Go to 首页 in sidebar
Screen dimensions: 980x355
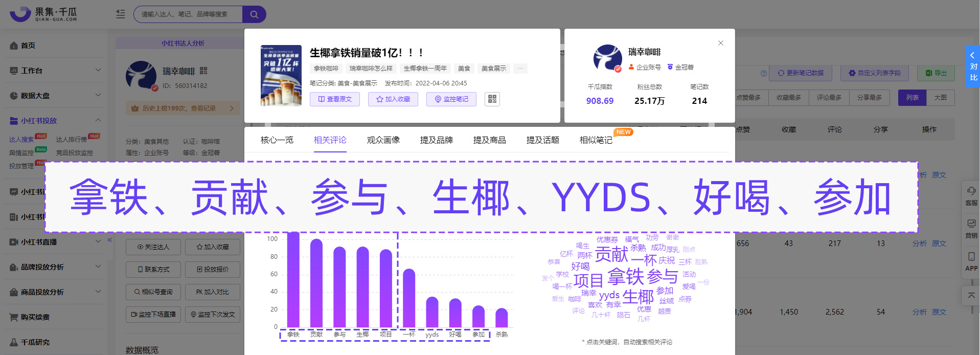(x=29, y=46)
